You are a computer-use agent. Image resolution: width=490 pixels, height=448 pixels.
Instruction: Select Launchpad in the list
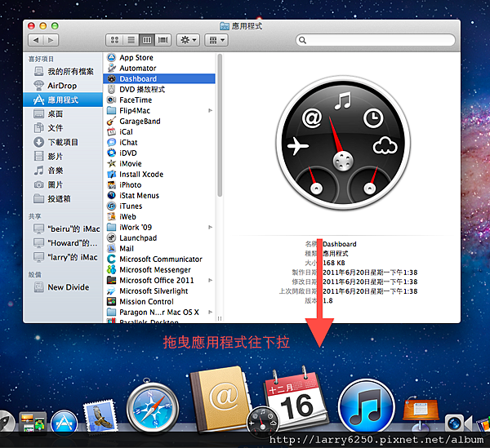coord(159,238)
